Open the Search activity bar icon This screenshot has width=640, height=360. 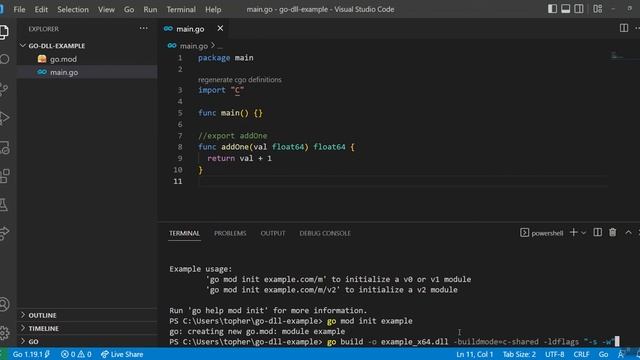click(4, 60)
